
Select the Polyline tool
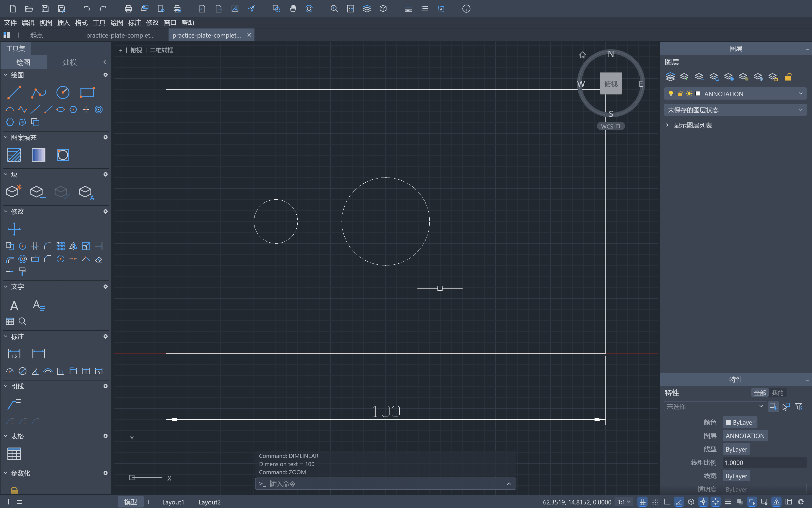pos(38,92)
